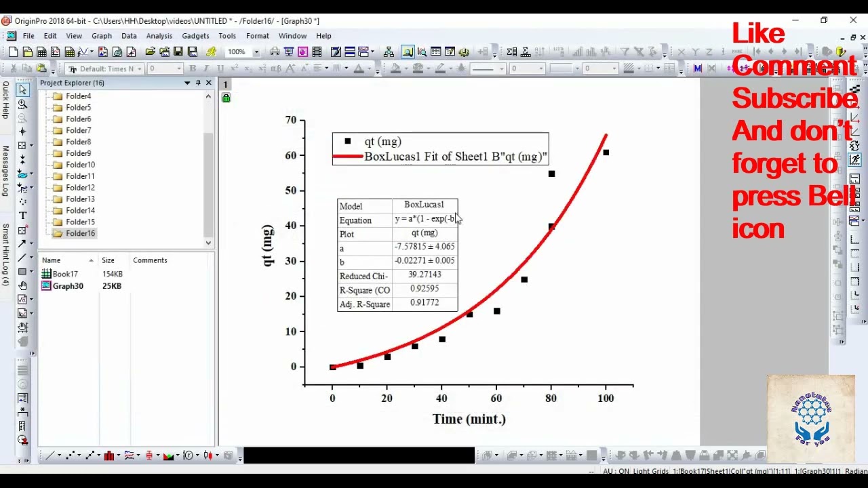Toggle Bold formatting
The width and height of the screenshot is (868, 488).
click(193, 68)
